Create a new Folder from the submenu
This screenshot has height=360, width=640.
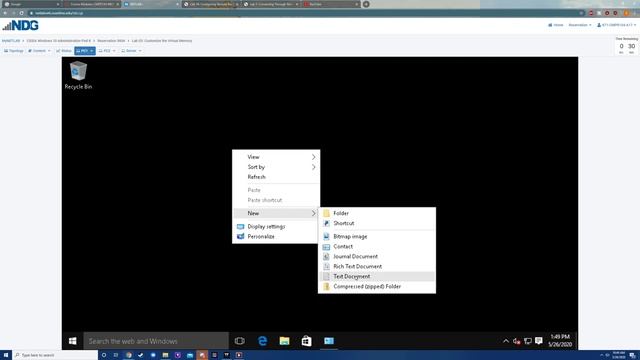377,213
